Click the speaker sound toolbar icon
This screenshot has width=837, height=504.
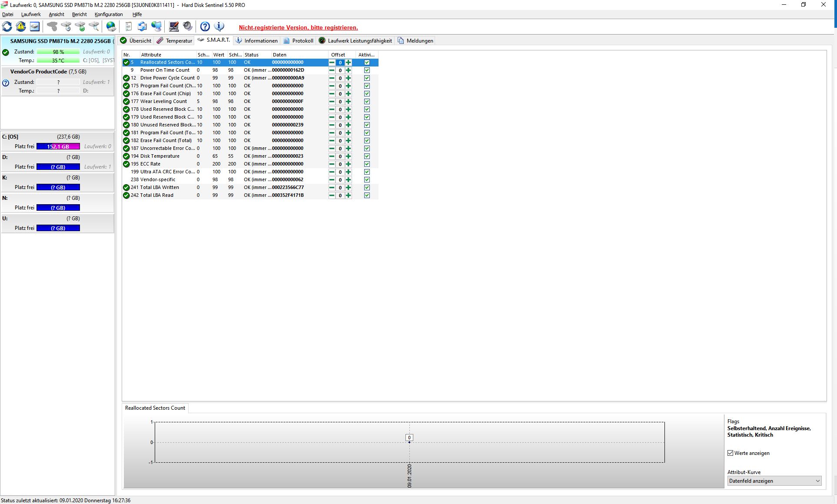pos(187,27)
